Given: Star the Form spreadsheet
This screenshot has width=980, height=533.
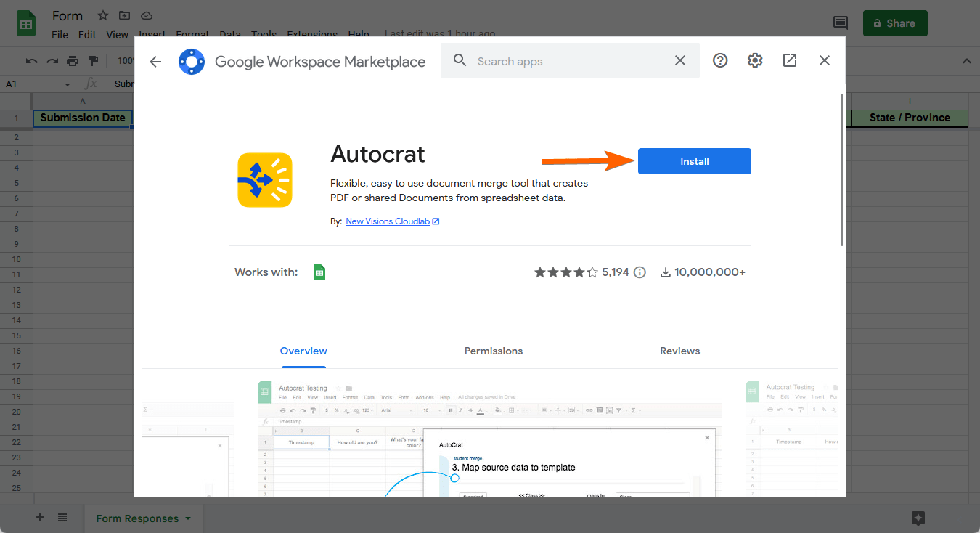Looking at the screenshot, I should [x=103, y=15].
